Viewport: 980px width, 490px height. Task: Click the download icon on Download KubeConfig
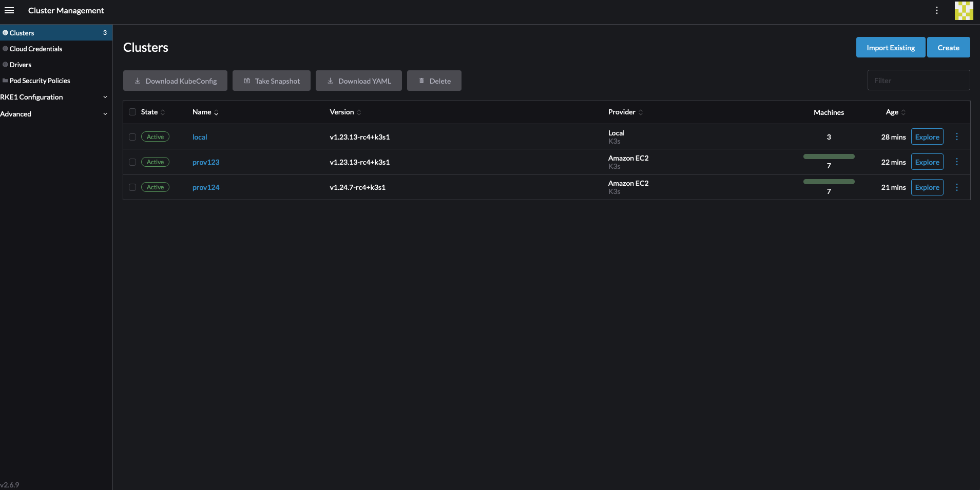click(x=137, y=81)
